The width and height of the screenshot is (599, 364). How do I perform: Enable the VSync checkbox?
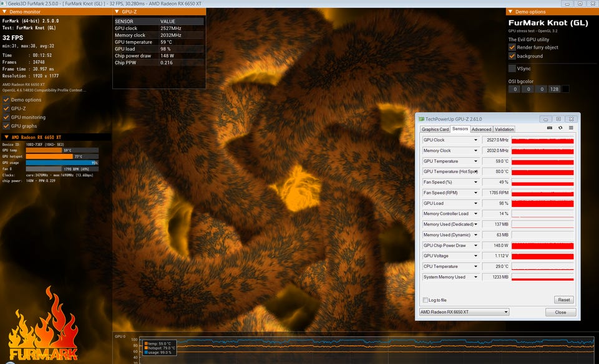512,69
